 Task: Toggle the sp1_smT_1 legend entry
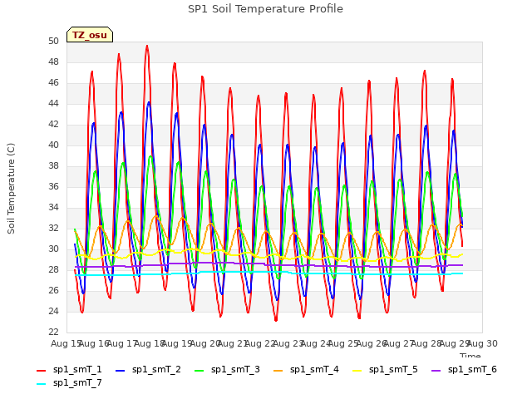pos(69,369)
